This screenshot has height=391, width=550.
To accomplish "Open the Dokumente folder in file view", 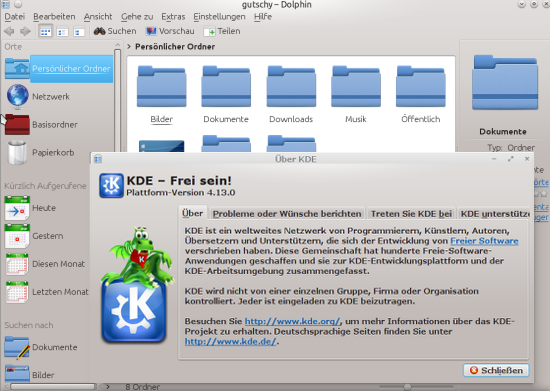I will coord(226,94).
